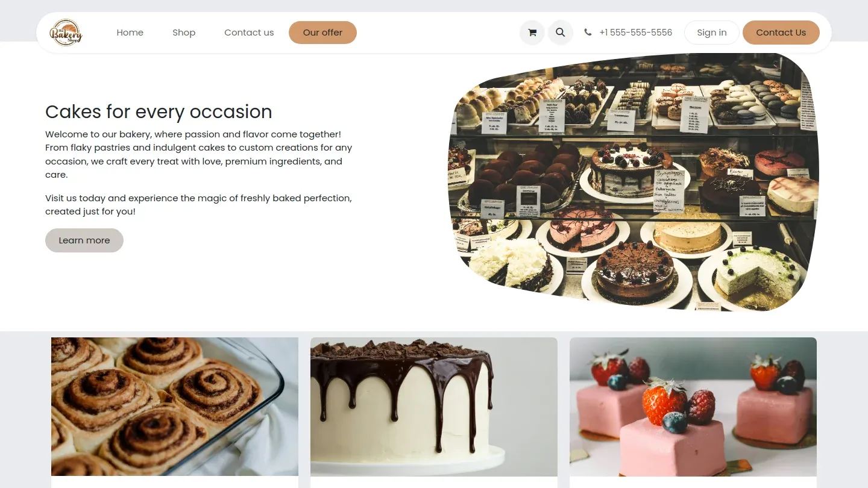
Task: Open the shopping cart icon
Action: pos(532,33)
